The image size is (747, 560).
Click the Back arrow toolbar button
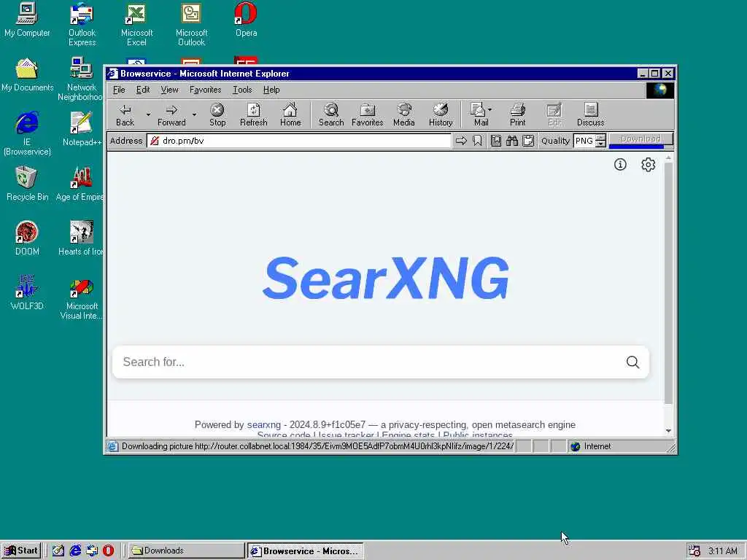click(125, 114)
